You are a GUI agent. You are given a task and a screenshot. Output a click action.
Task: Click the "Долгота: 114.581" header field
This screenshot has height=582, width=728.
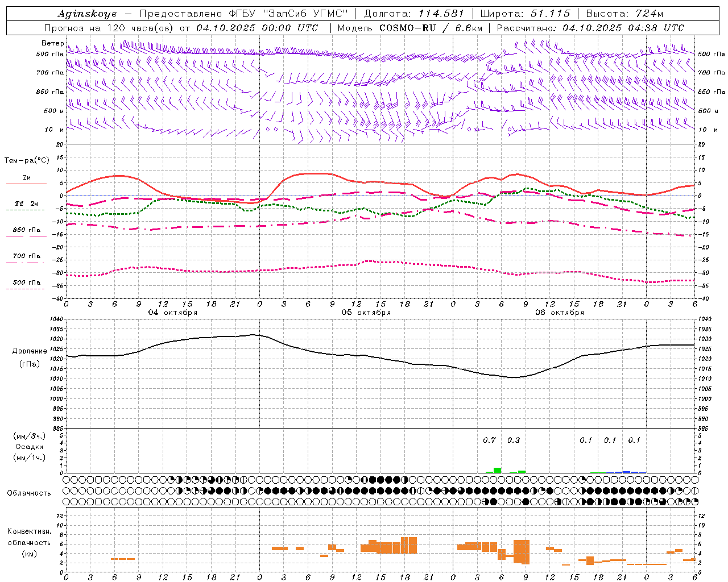pos(413,14)
